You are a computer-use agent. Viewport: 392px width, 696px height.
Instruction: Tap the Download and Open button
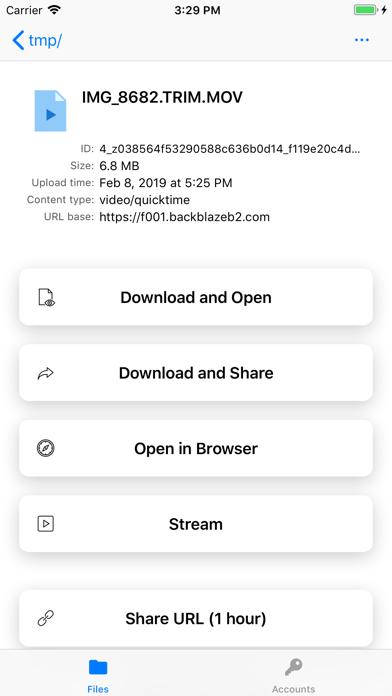(196, 297)
